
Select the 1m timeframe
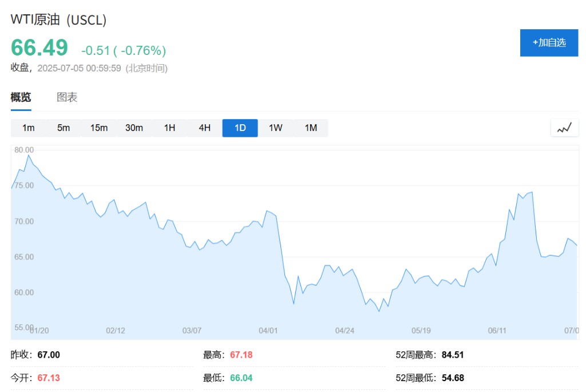tap(29, 128)
